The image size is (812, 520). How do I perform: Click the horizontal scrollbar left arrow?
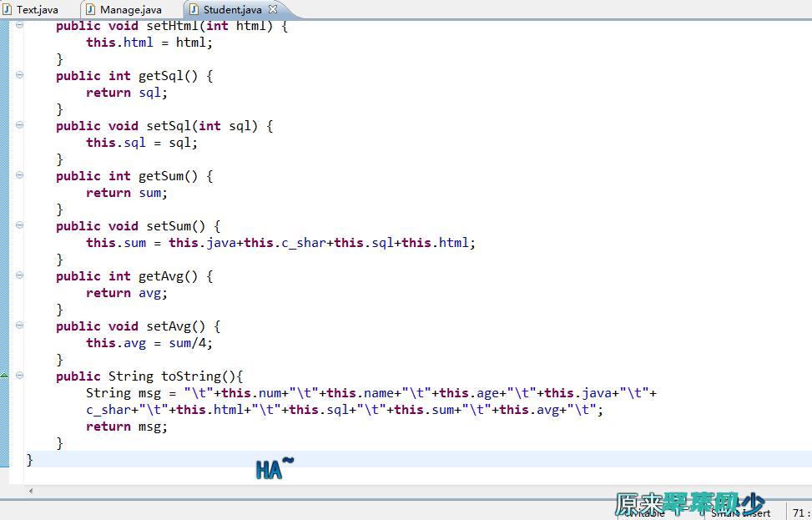pos(32,491)
